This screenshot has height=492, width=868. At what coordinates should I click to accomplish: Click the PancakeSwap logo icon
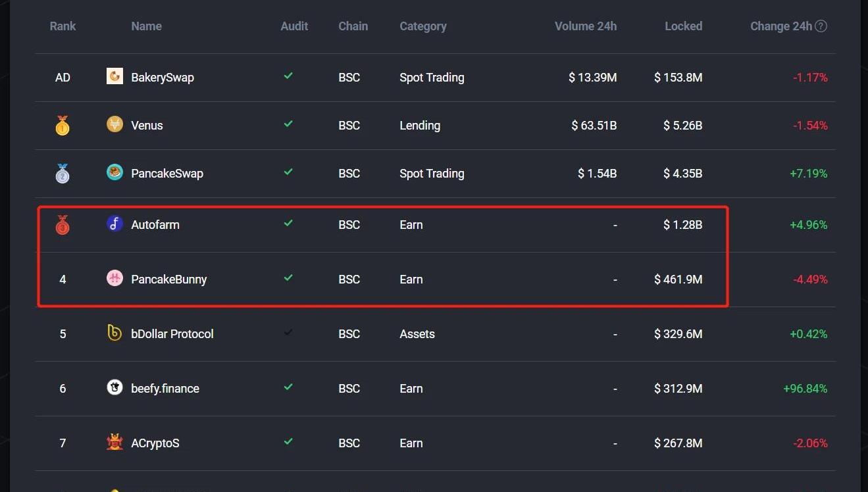click(x=115, y=173)
